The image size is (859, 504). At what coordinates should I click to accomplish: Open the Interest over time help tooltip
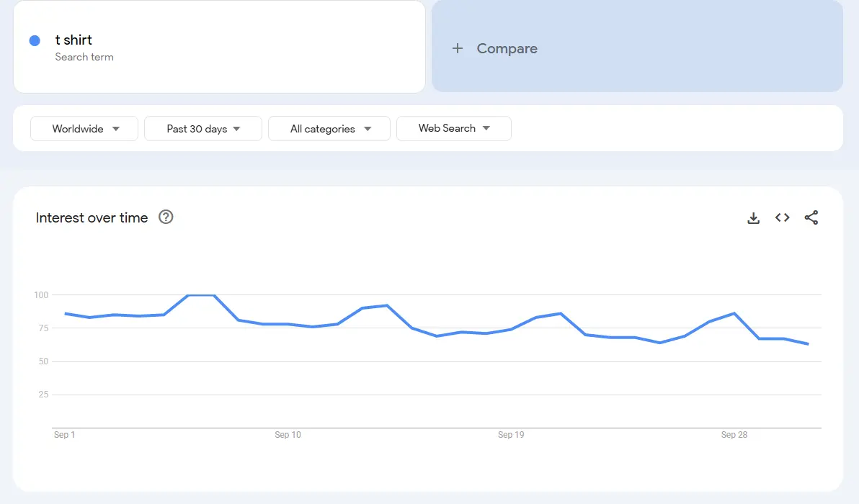[166, 217]
